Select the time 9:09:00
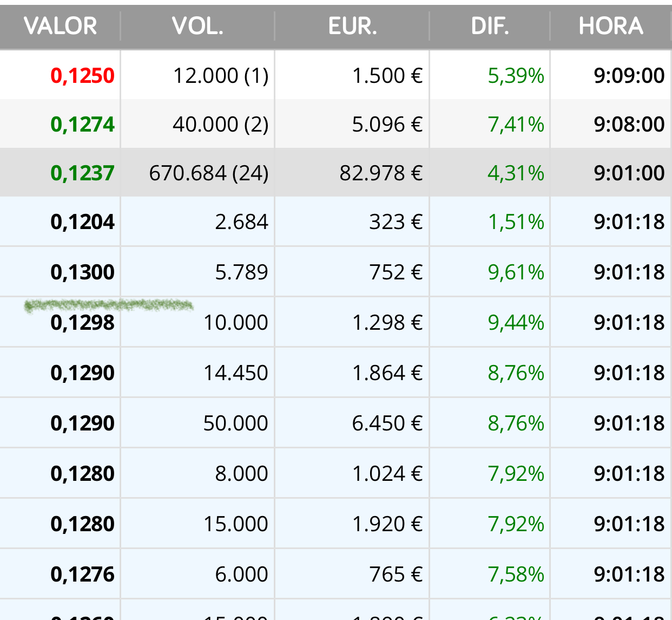Screen dimensions: 672x620 [629, 76]
